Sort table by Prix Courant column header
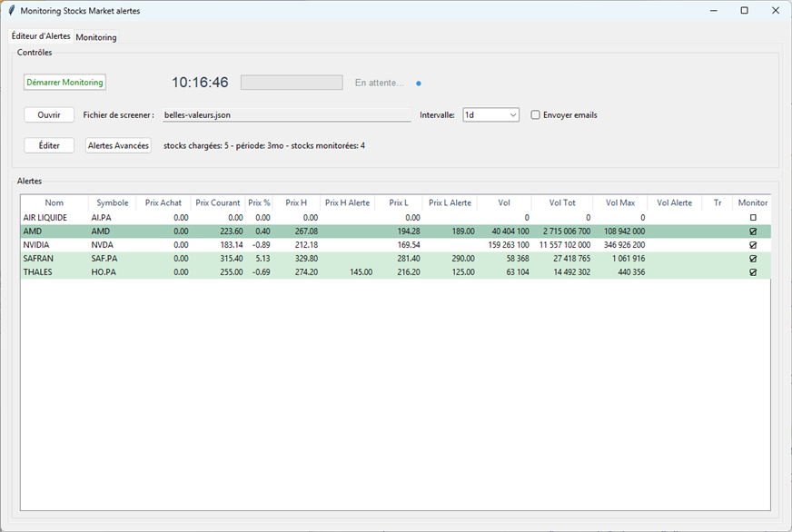The width and height of the screenshot is (792, 532). click(218, 202)
